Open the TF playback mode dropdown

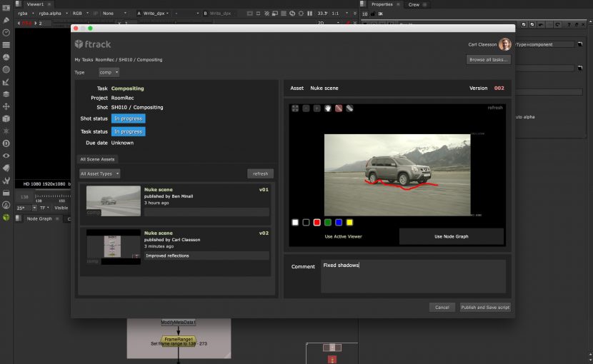(x=44, y=208)
